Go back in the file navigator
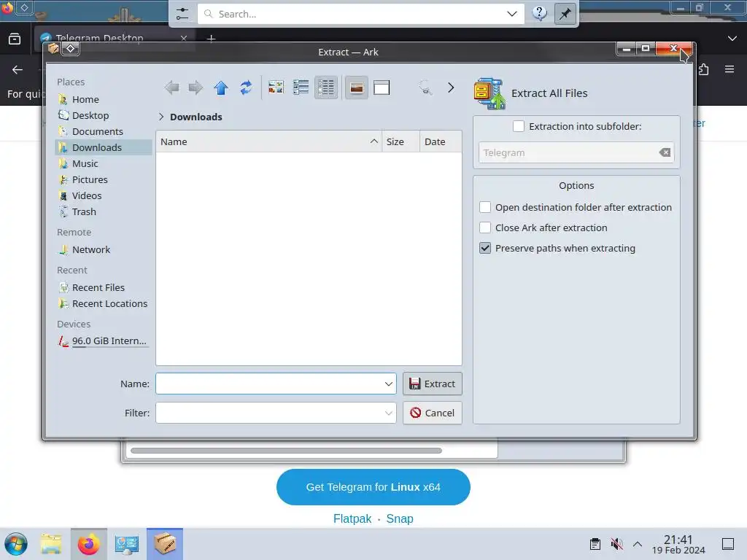The height and width of the screenshot is (560, 747). coord(171,87)
